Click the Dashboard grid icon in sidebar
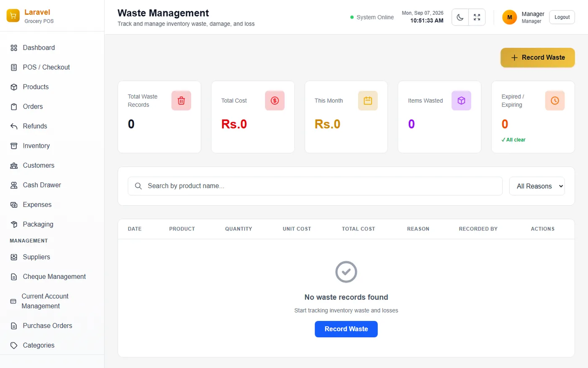 [x=14, y=48]
